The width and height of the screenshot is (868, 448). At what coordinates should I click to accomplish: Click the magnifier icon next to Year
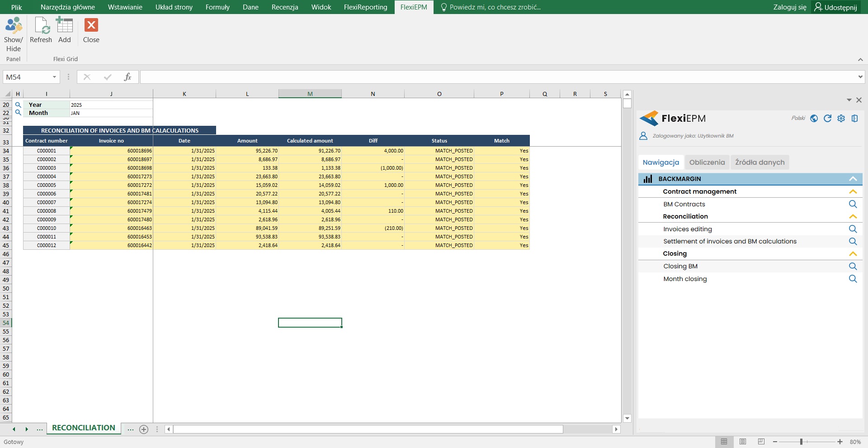click(x=18, y=105)
